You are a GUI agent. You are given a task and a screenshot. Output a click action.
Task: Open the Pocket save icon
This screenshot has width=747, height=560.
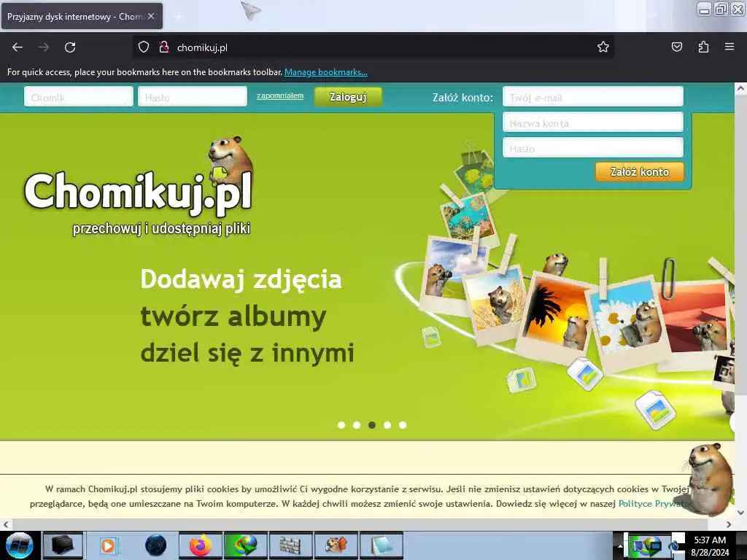pos(676,47)
